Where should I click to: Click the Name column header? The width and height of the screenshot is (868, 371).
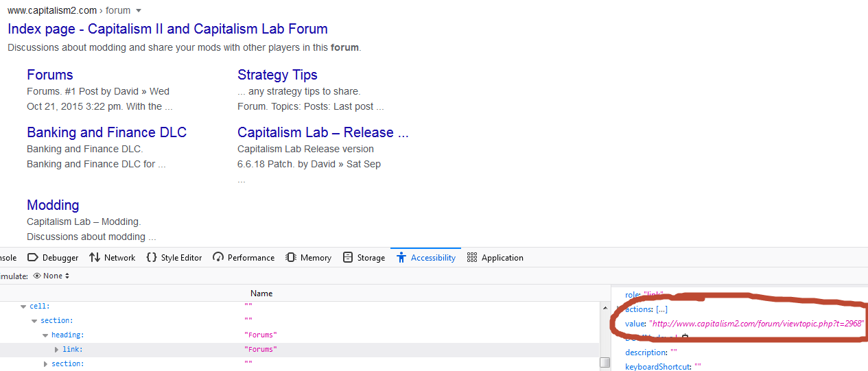261,293
